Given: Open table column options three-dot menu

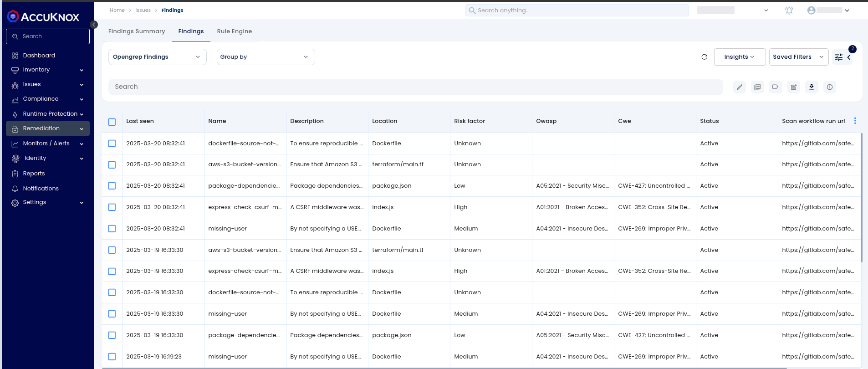Looking at the screenshot, I should pos(855,121).
